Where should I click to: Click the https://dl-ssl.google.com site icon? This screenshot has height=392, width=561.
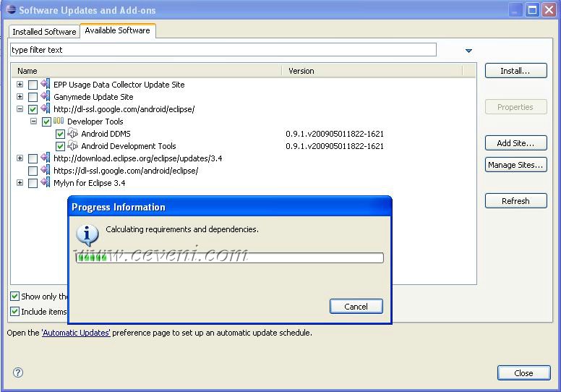pyautogui.click(x=45, y=170)
